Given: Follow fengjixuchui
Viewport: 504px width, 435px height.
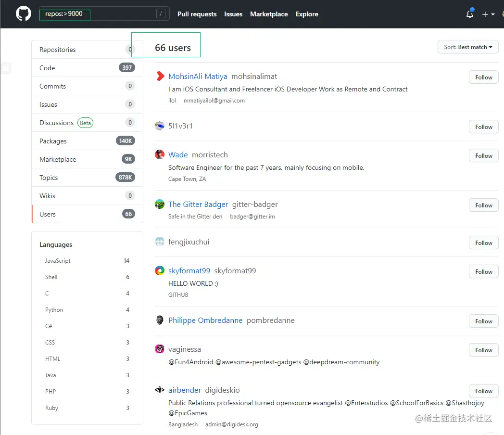Looking at the screenshot, I should click(x=483, y=243).
